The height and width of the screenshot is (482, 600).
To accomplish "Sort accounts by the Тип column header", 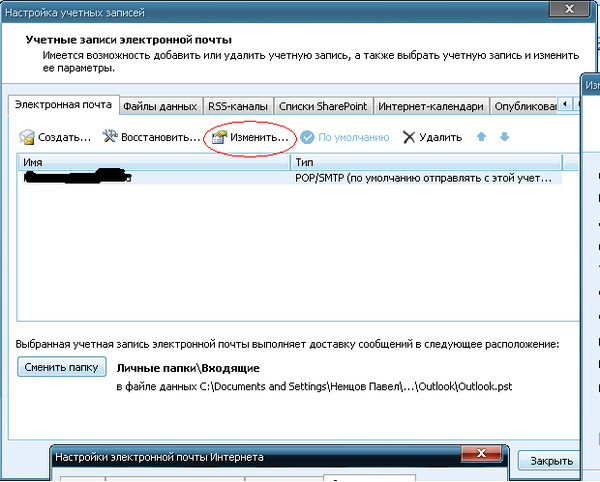I will (425, 161).
